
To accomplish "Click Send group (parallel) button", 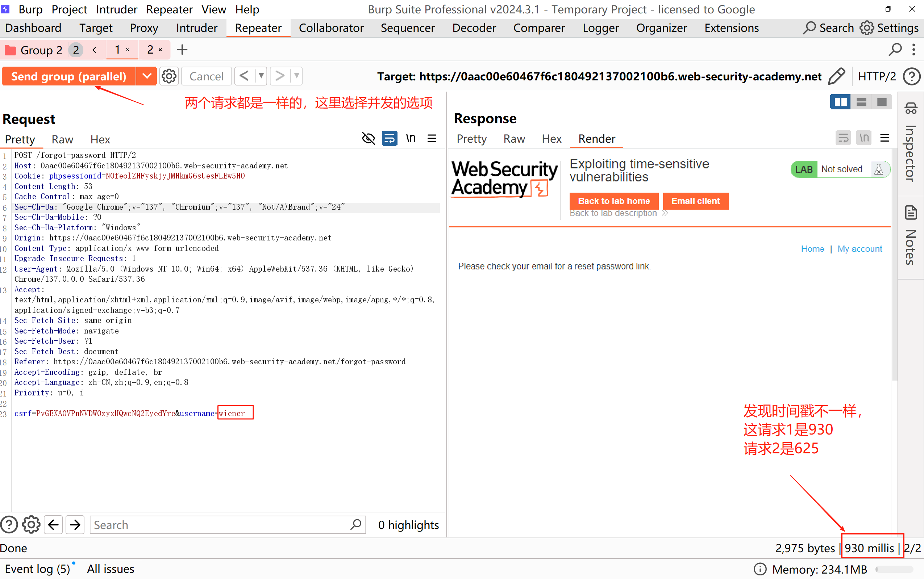I will point(68,76).
